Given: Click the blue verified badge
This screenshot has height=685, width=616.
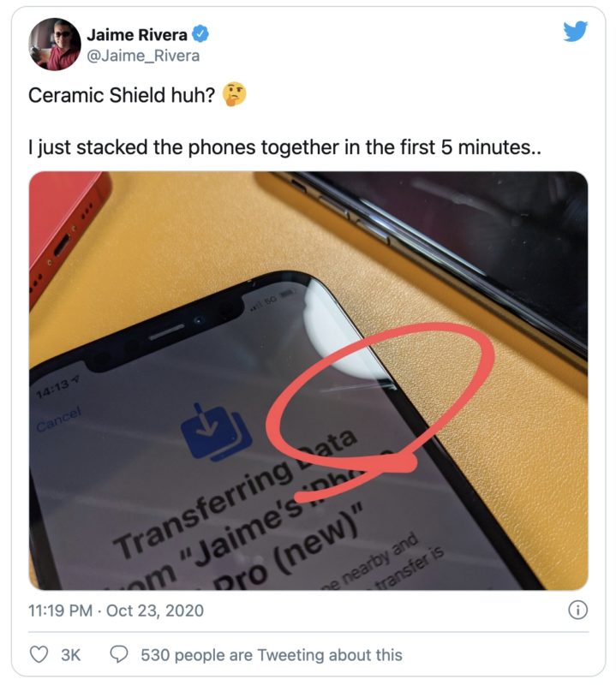Looking at the screenshot, I should (200, 34).
